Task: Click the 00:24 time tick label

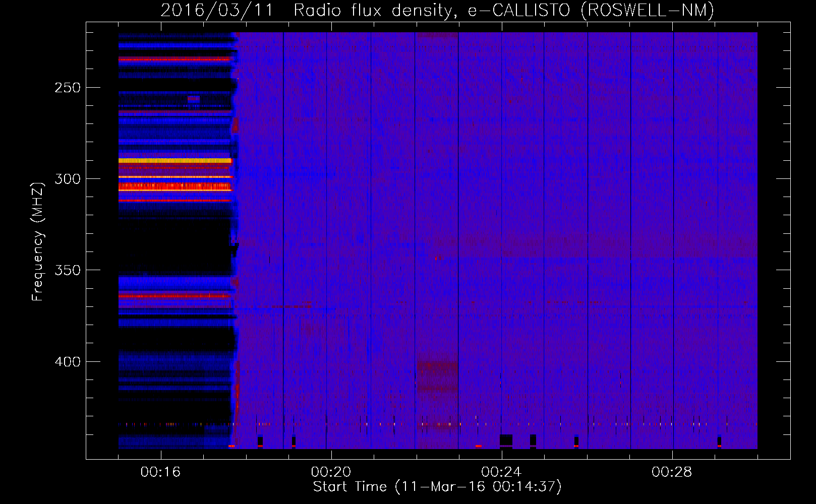Action: coord(501,472)
